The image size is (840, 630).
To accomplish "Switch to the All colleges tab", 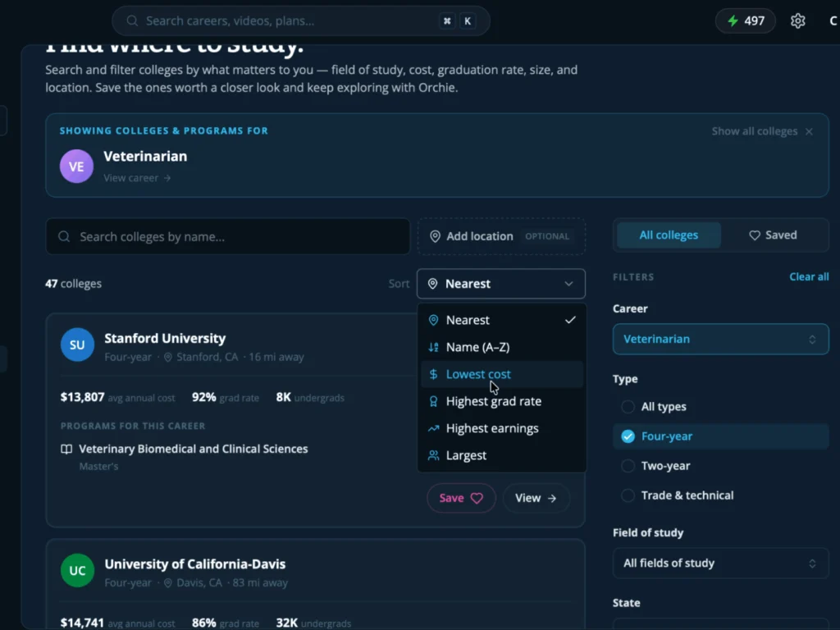I will click(669, 235).
